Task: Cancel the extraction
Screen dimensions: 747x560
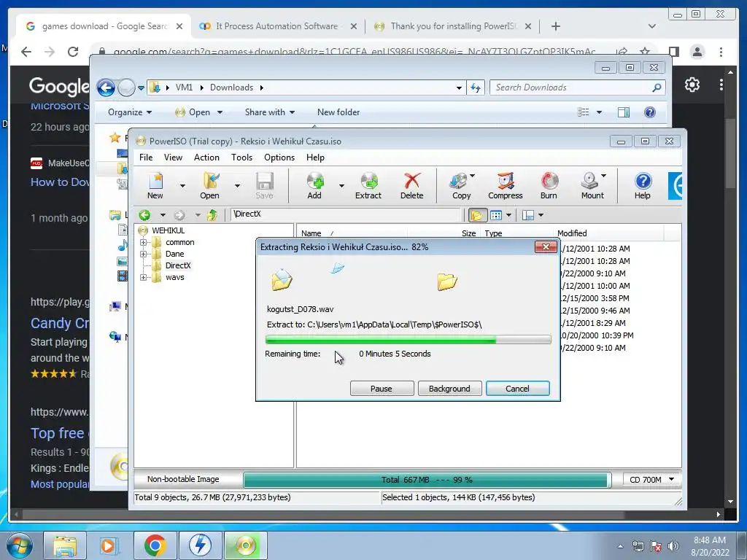Action: 517,389
